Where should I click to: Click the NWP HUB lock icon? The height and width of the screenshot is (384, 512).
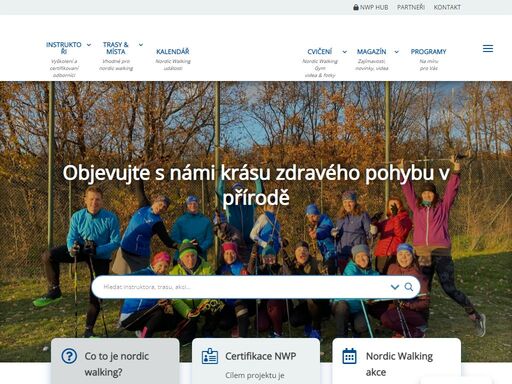tap(356, 7)
